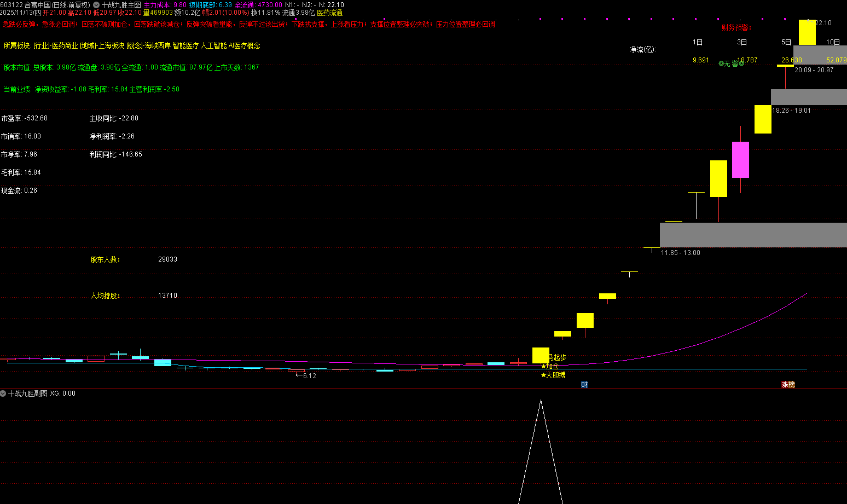This screenshot has width=847, height=504.
Task: Expand the 十战九胜主图 indicator dropdown arrow
Action: (x=96, y=5)
